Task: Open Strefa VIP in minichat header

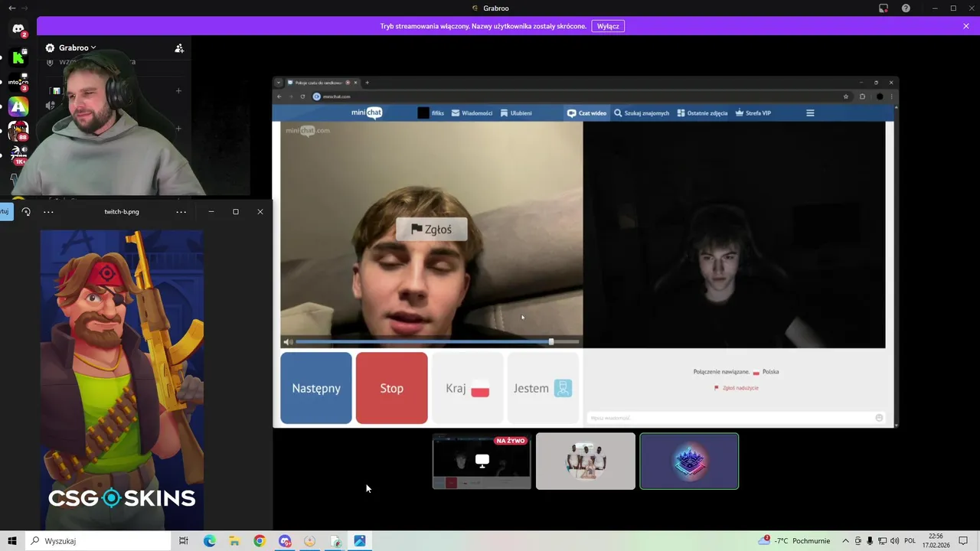Action: click(753, 113)
